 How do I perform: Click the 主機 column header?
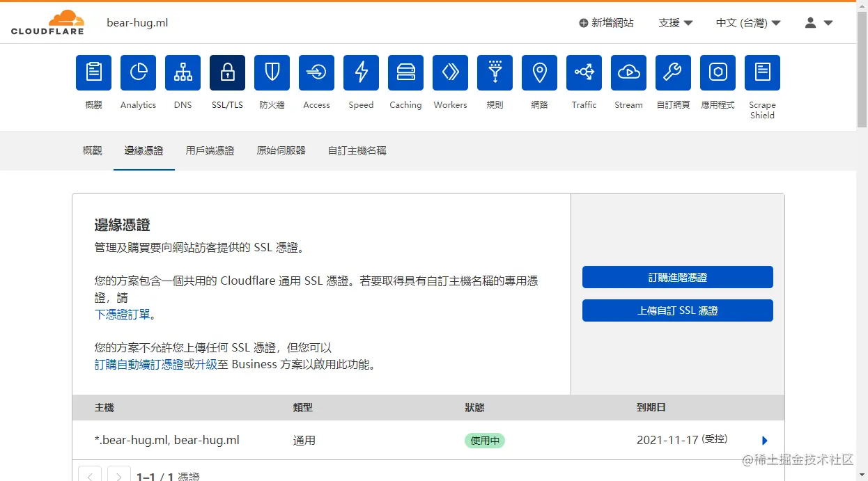pos(104,408)
